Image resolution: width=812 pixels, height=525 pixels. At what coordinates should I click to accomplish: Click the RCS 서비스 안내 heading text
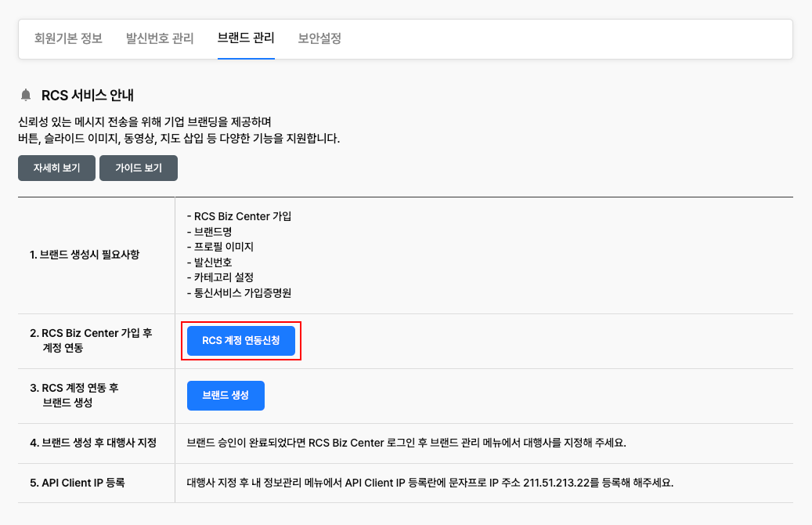point(88,96)
